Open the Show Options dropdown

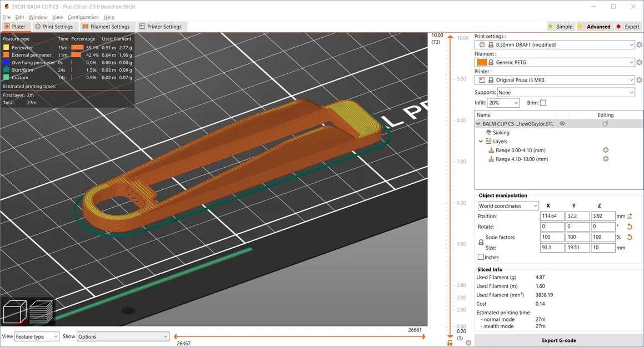click(x=123, y=337)
